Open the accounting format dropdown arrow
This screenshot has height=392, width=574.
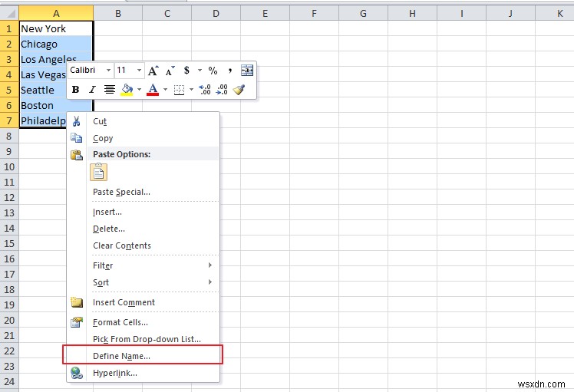pos(200,70)
